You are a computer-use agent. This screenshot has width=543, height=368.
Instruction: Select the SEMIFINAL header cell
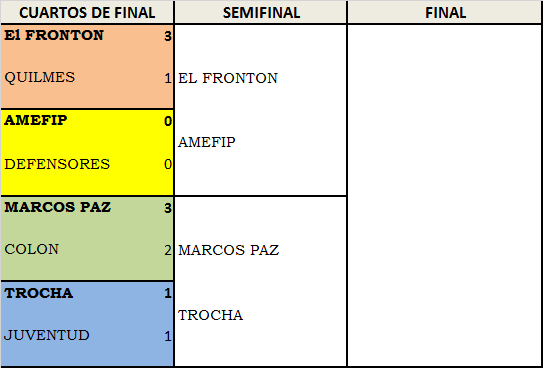coord(261,13)
